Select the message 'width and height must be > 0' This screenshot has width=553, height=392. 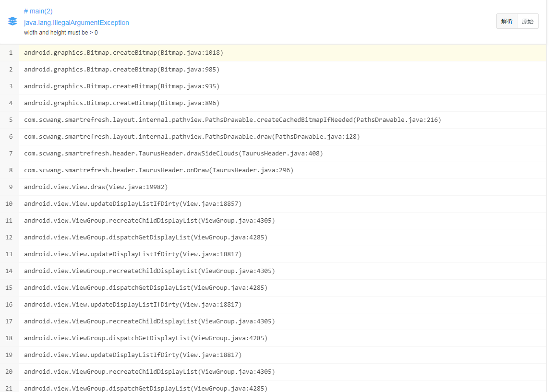(x=60, y=33)
